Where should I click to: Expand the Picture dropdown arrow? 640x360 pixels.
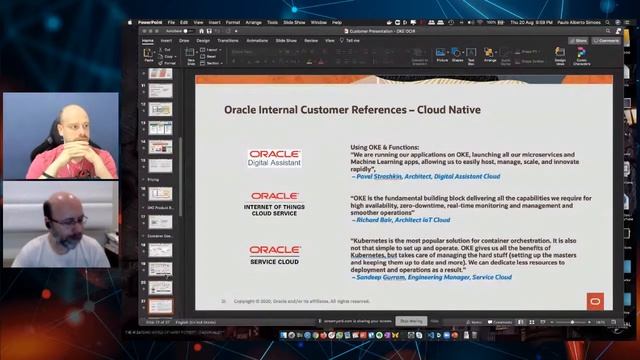click(x=448, y=52)
